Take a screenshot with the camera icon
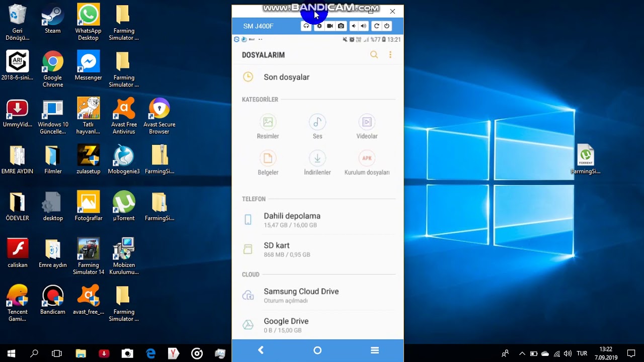The height and width of the screenshot is (362, 644). pos(341,26)
